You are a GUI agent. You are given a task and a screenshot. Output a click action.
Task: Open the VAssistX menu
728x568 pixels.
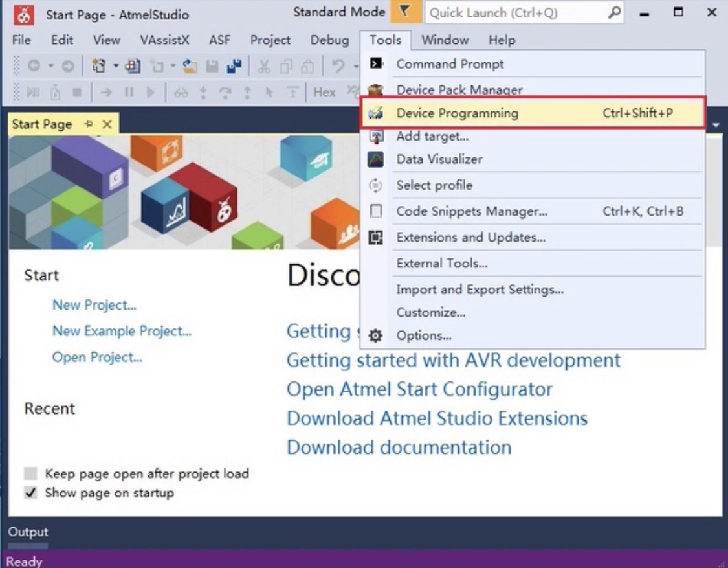point(165,40)
